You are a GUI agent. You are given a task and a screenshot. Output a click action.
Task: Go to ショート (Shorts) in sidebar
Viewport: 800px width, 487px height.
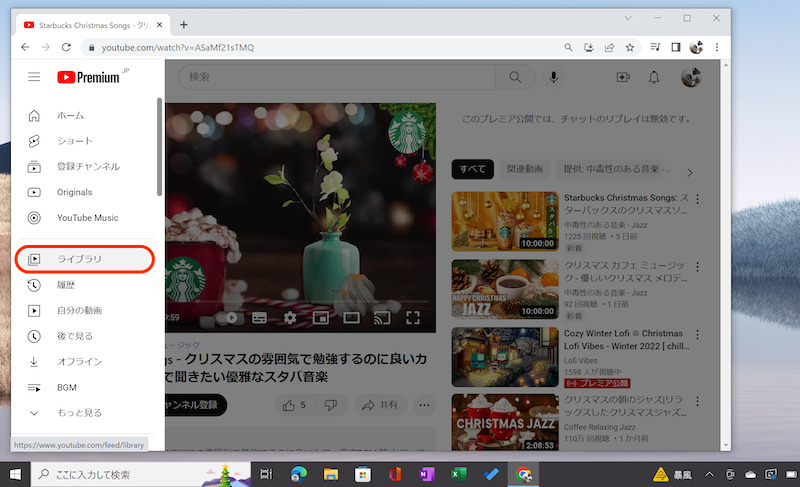click(74, 141)
